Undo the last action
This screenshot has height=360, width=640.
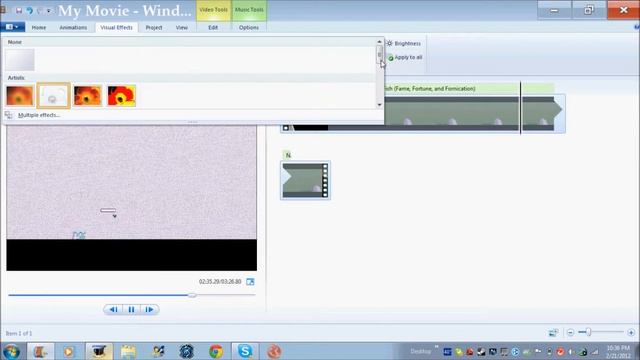point(29,11)
